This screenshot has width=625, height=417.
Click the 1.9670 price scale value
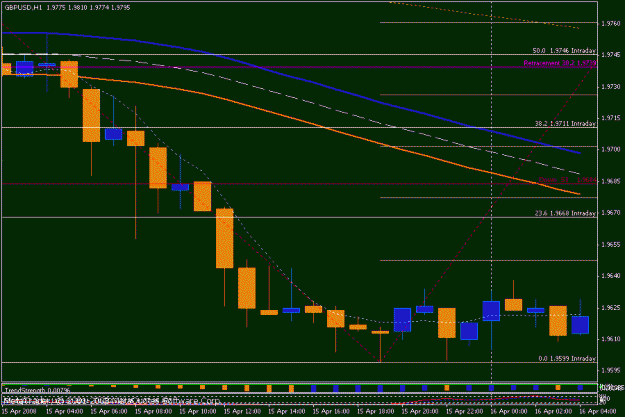(611, 213)
